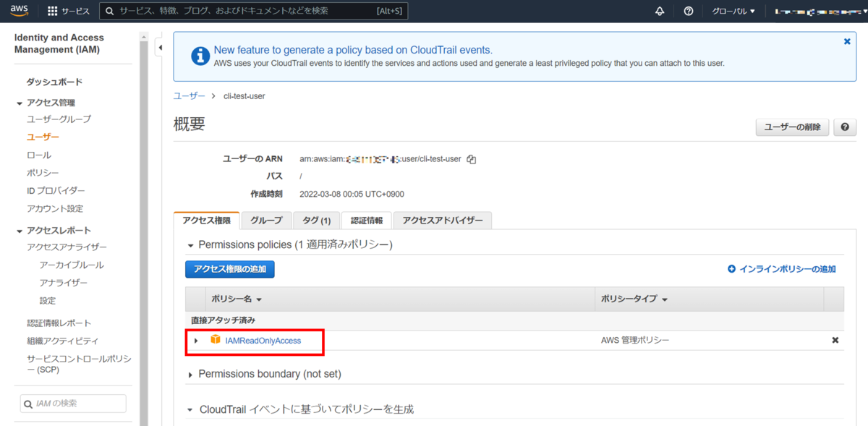Click the AWS 管理ポリシー type cell
Screen dimensions: 868x426
click(635, 340)
